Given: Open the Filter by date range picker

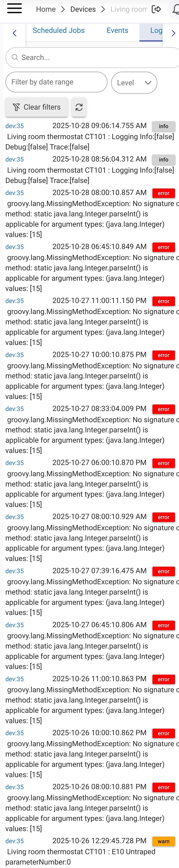Looking at the screenshot, I should 56,82.
